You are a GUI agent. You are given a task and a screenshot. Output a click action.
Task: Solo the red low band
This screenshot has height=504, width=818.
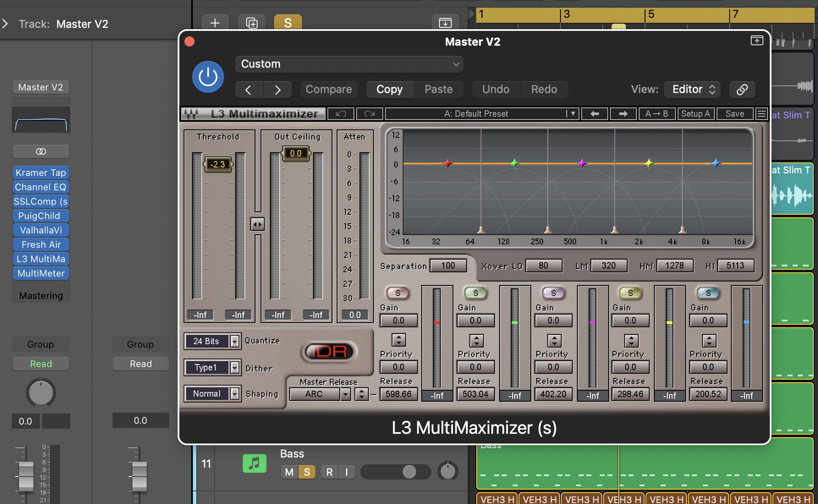[x=398, y=293]
